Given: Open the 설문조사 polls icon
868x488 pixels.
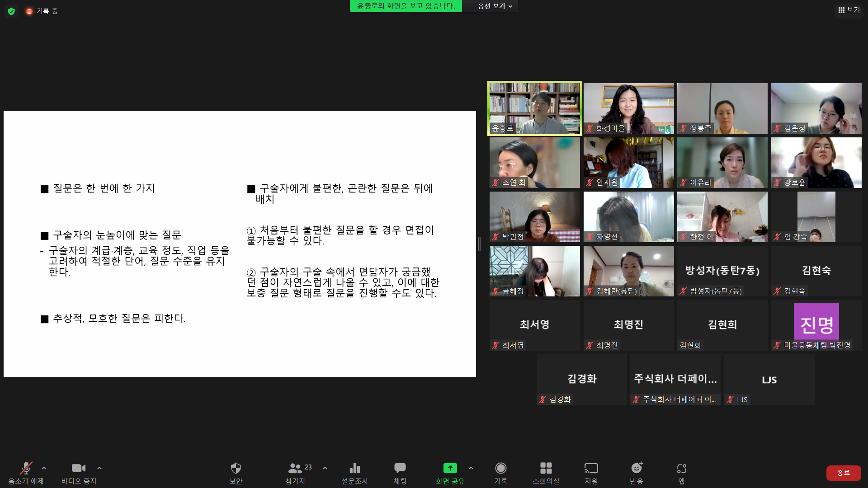Looking at the screenshot, I should pyautogui.click(x=355, y=468).
